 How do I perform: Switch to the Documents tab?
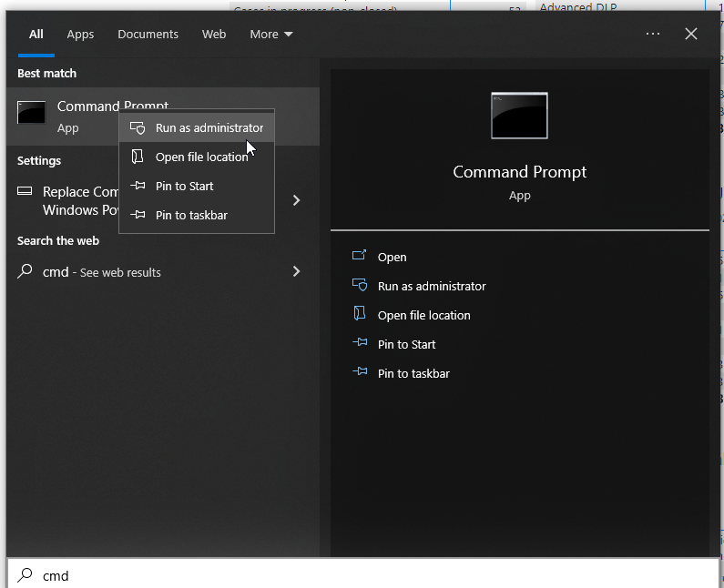coord(148,35)
